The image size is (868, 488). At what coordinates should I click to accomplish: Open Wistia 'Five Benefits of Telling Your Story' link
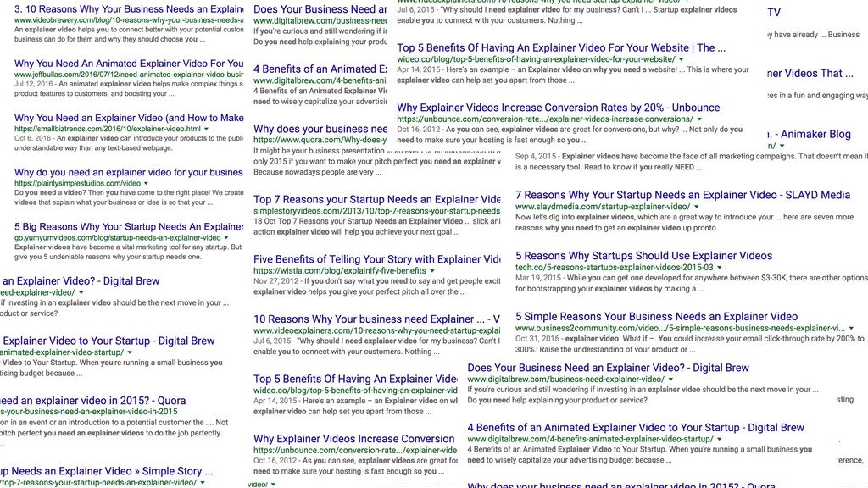376,259
